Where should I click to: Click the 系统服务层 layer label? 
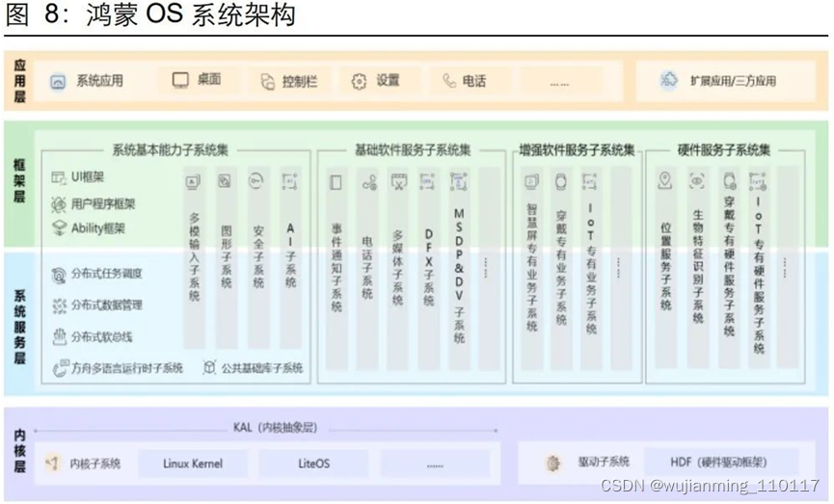pos(19,327)
